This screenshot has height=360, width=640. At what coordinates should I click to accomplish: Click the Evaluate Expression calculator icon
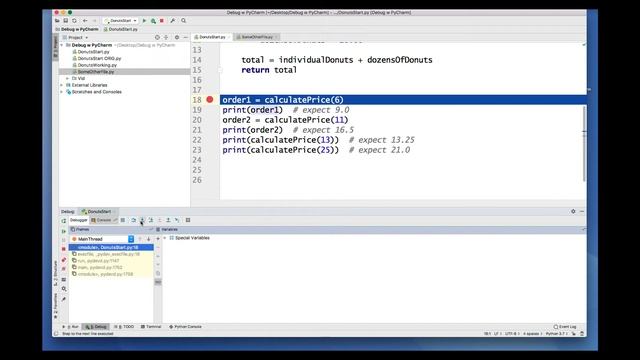(x=188, y=220)
